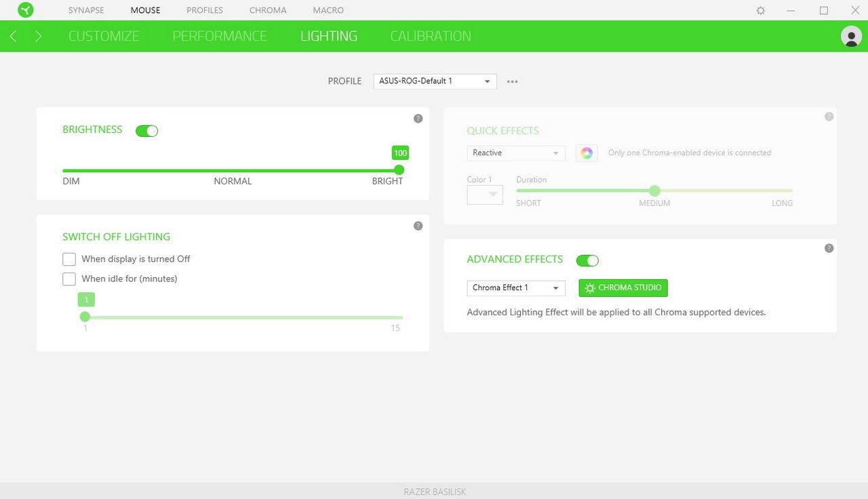Image resolution: width=868 pixels, height=499 pixels.
Task: Open the PERFORMANCE section
Action: click(220, 36)
